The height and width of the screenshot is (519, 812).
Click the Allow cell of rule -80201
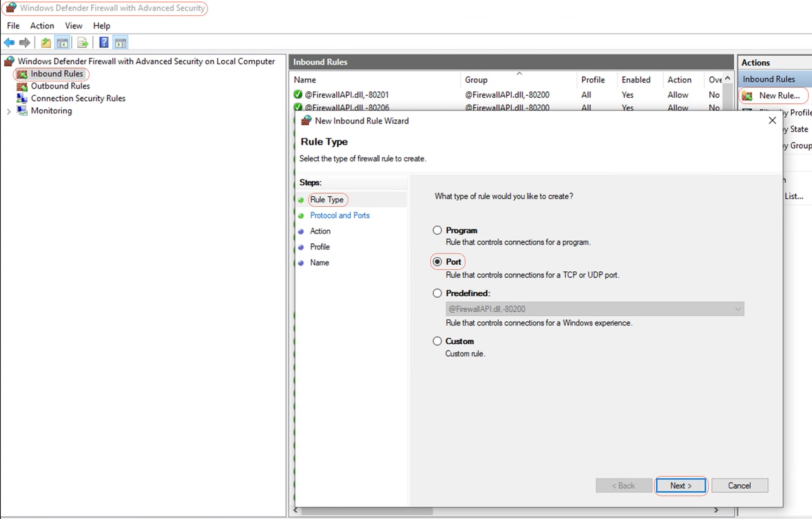[678, 95]
